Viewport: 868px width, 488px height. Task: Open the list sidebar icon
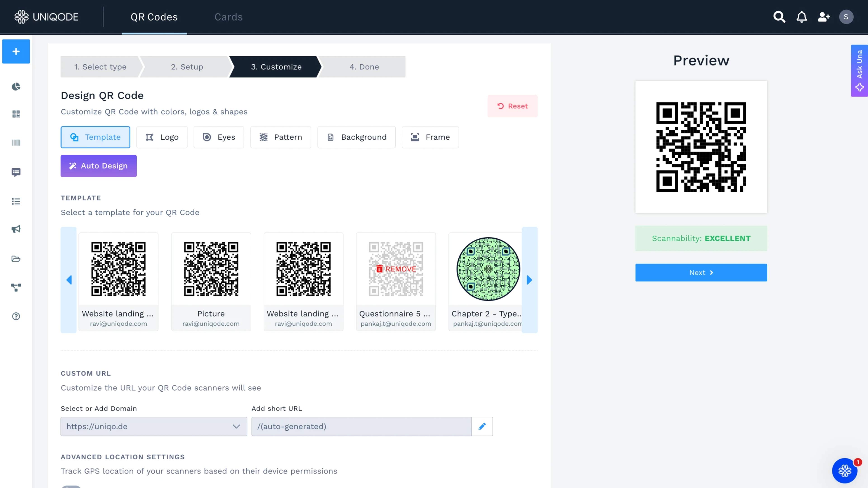(16, 201)
